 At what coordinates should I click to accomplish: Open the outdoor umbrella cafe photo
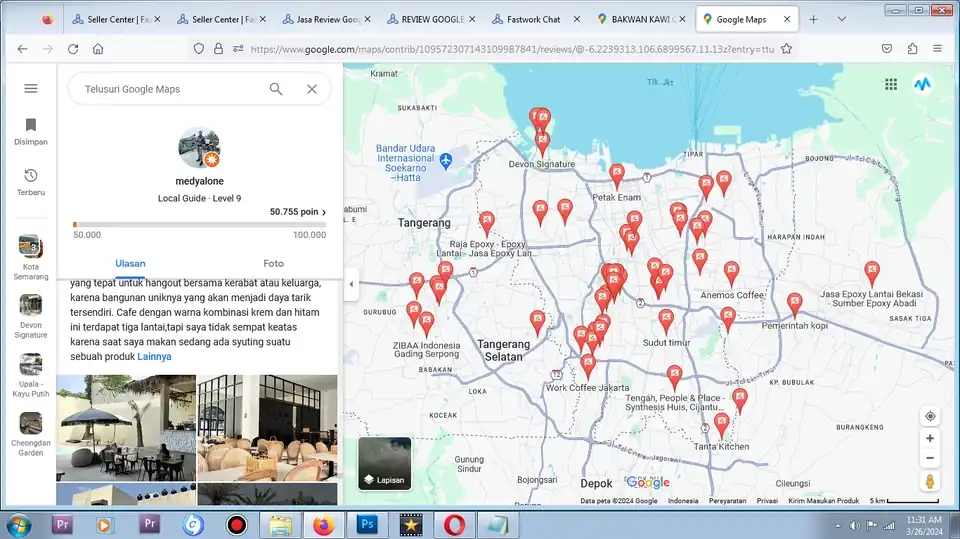[x=126, y=428]
